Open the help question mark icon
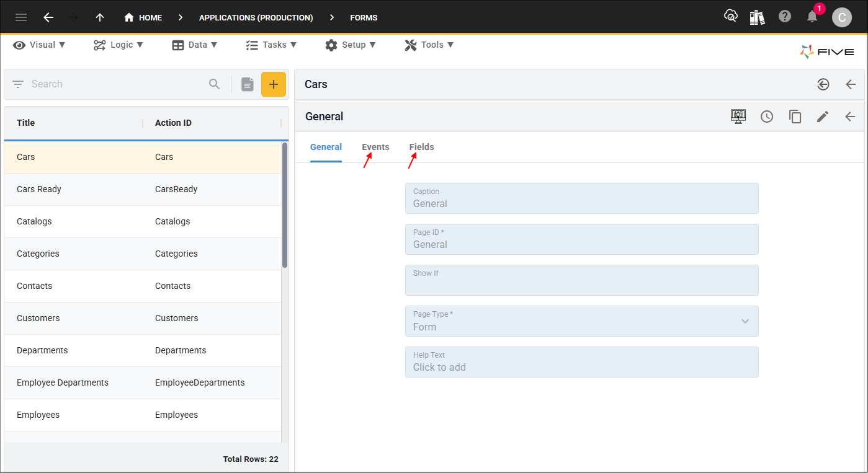Image resolution: width=868 pixels, height=473 pixels. point(785,17)
